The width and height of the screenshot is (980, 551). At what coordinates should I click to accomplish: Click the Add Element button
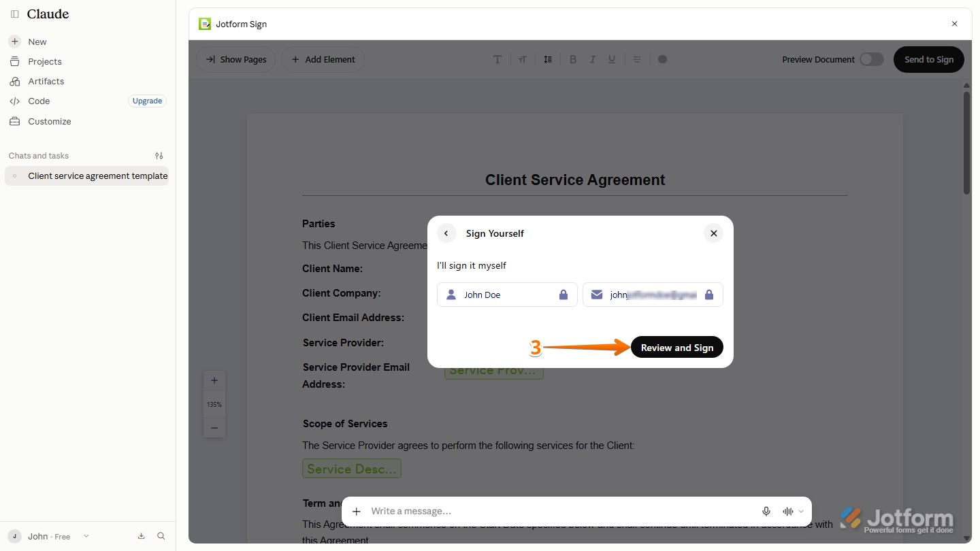click(323, 59)
